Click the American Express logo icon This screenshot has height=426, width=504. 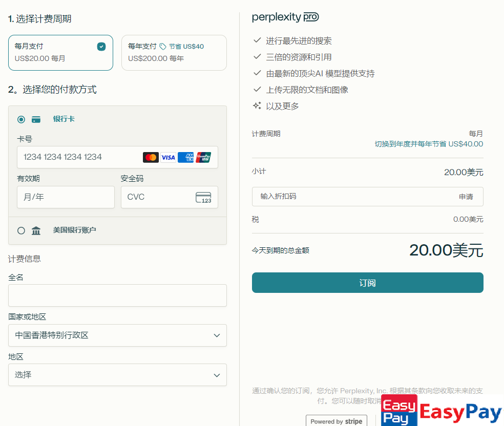(x=186, y=157)
